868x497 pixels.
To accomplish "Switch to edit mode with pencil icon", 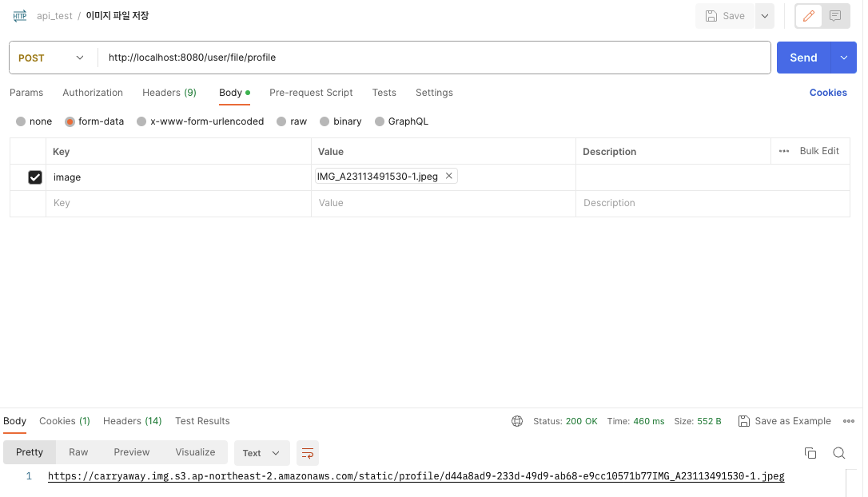I will 808,16.
